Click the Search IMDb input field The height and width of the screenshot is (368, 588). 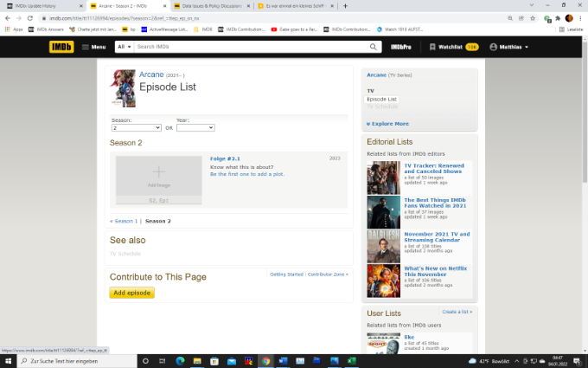pyautogui.click(x=251, y=47)
